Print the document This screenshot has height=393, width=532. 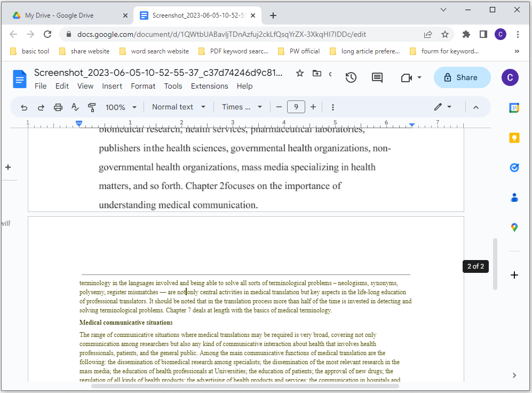tap(58, 107)
